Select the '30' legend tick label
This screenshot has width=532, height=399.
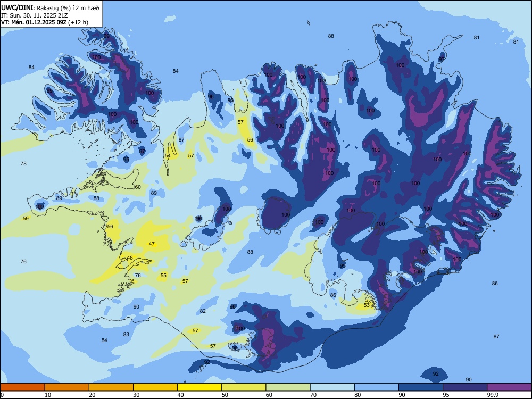click(136, 395)
